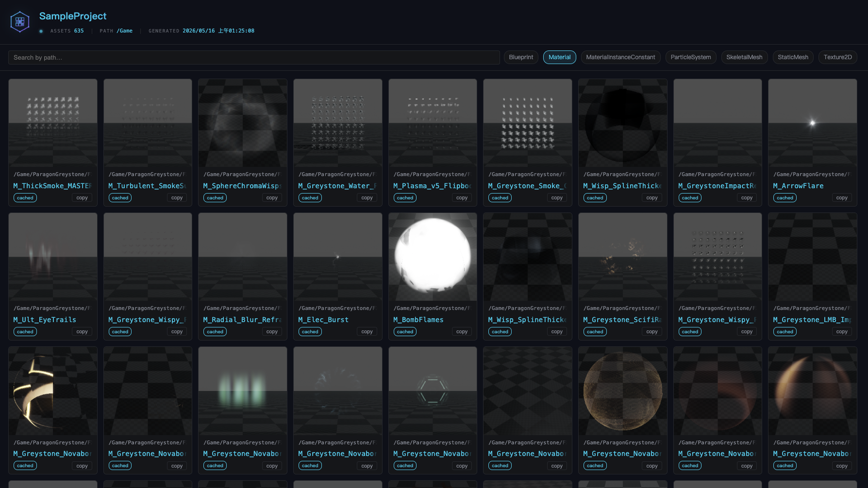Click the PATH /Game header text
The image size is (868, 488).
pyautogui.click(x=116, y=31)
